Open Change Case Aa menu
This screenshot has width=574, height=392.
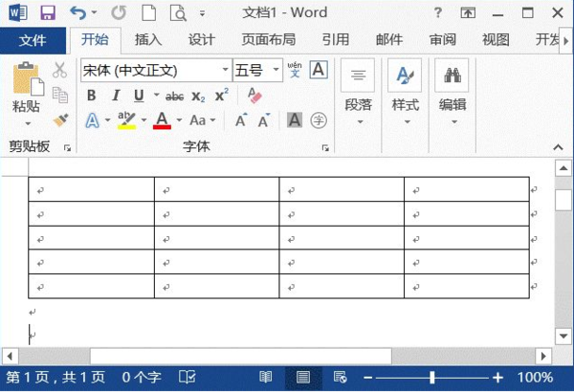(202, 120)
